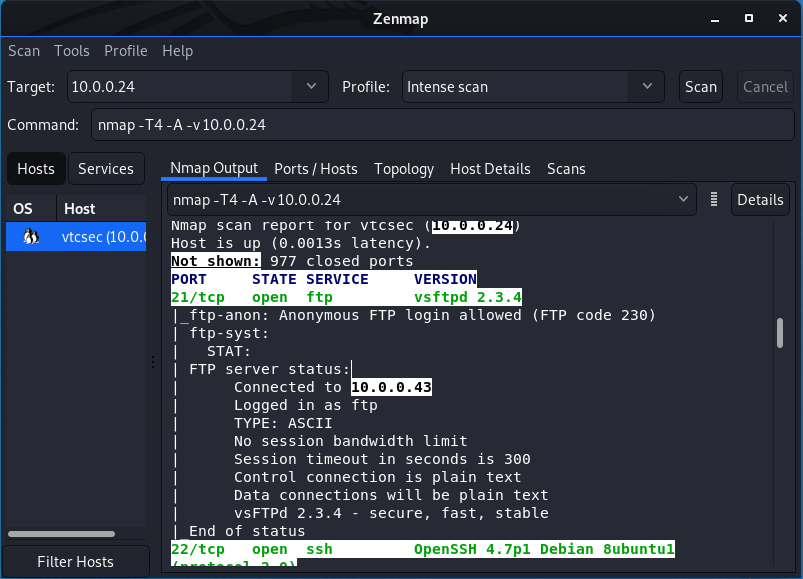Click the 'Session timeout in seconds is 300' line

pos(382,459)
